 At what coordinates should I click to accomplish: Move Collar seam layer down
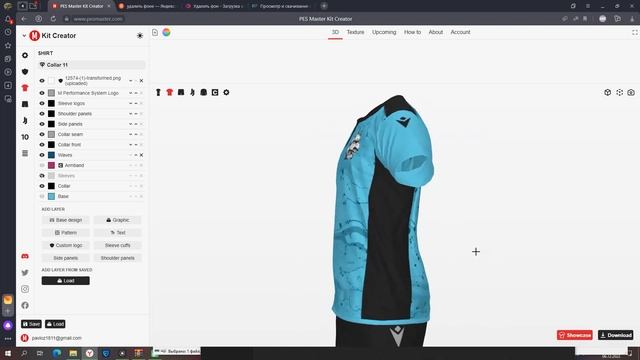(131, 134)
